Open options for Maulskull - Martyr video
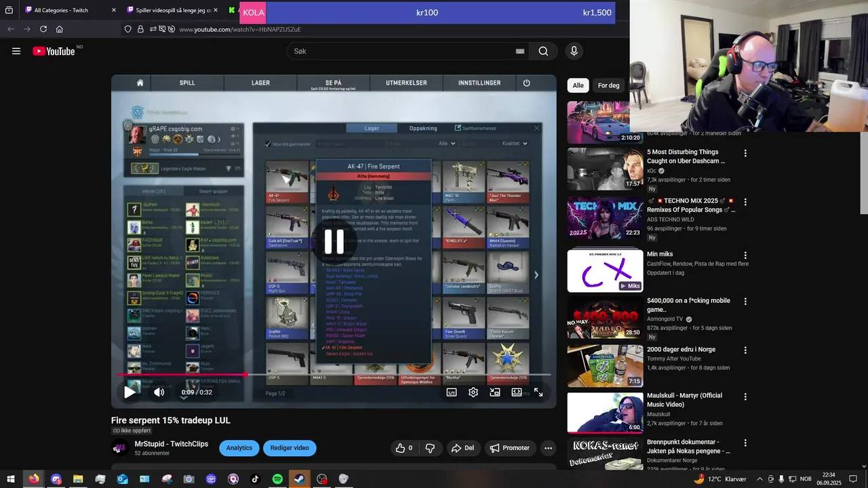868x488 pixels. 745,396
